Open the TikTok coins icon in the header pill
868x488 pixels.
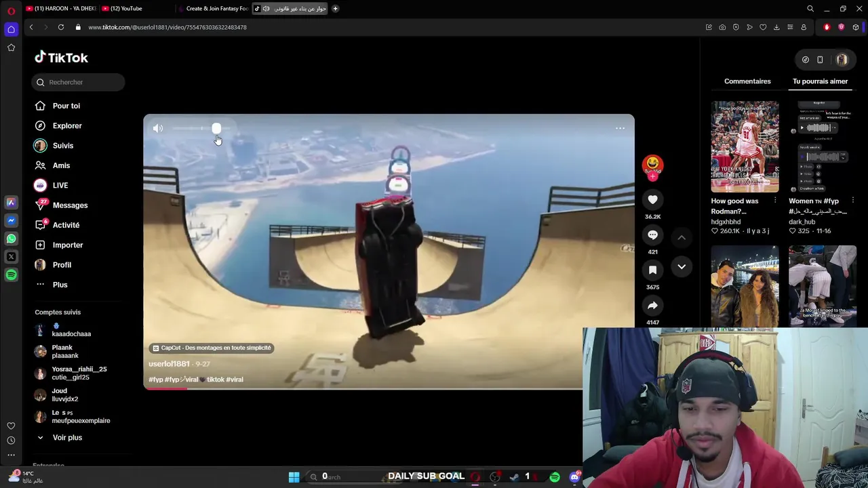click(x=805, y=60)
